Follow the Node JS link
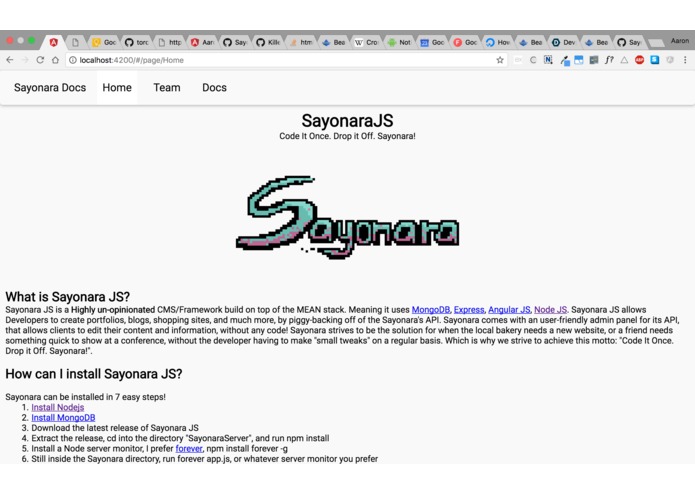This screenshot has height=494, width=695. [551, 310]
